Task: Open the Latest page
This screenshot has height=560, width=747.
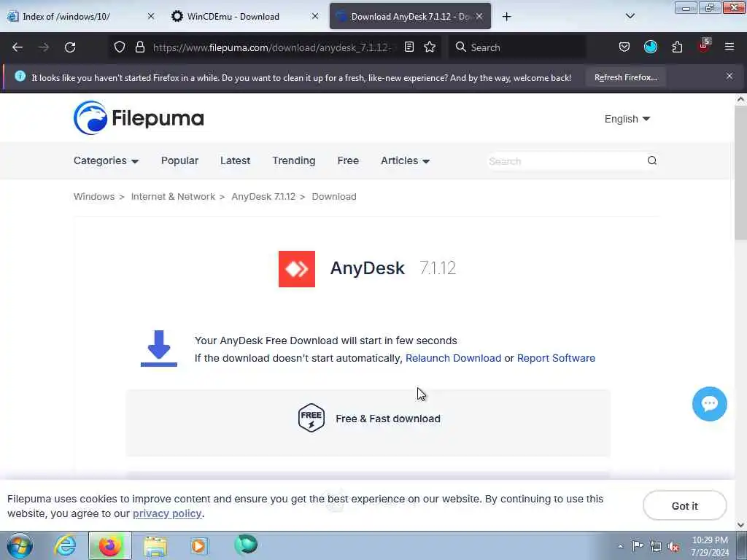Action: tap(235, 160)
